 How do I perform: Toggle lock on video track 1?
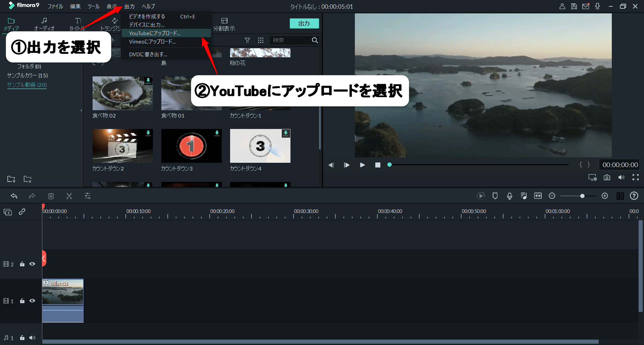pos(22,301)
